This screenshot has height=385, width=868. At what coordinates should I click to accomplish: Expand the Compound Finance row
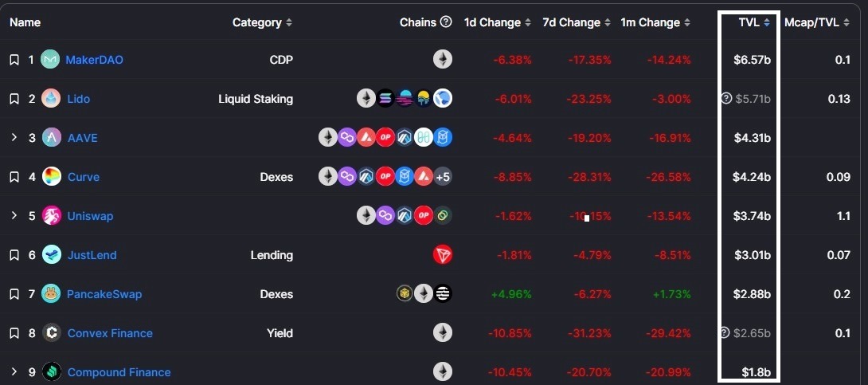pos(14,372)
